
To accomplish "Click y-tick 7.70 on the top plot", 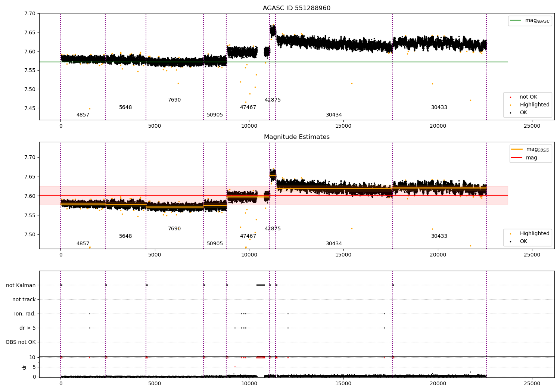I will point(30,14).
